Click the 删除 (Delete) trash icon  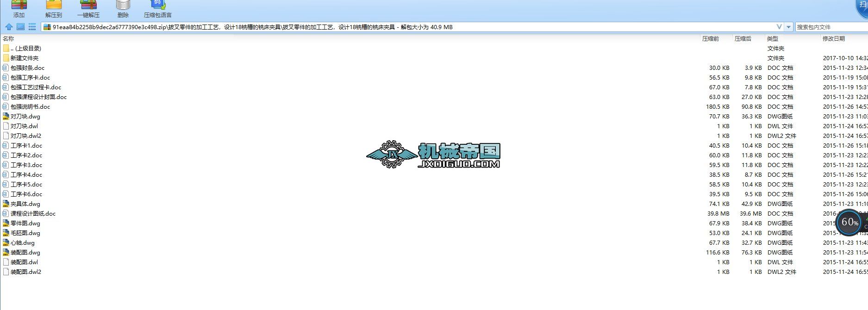pos(123,5)
